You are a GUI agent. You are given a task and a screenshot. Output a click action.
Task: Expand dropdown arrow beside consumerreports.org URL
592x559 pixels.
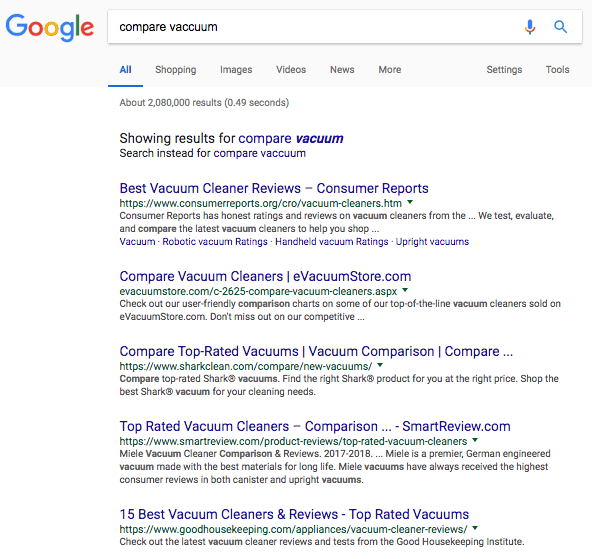click(x=410, y=202)
